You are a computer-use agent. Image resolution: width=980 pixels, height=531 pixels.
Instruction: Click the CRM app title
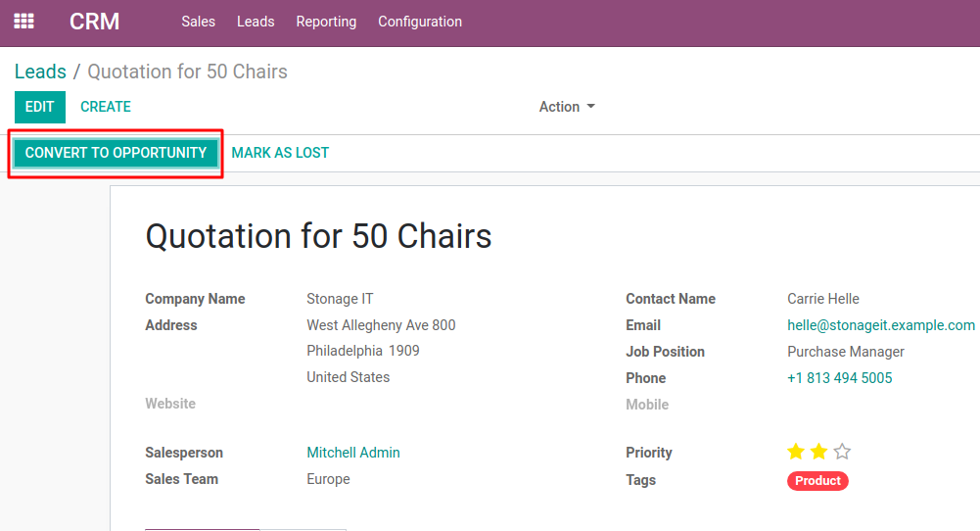tap(94, 22)
